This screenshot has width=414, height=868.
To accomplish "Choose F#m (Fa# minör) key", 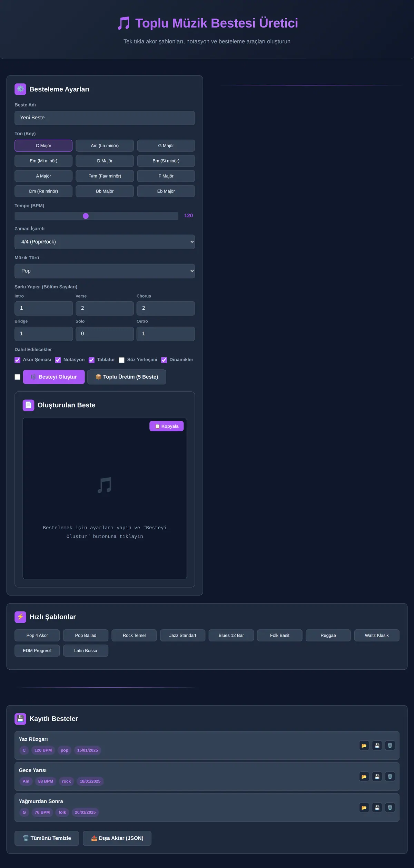I will pos(105,176).
